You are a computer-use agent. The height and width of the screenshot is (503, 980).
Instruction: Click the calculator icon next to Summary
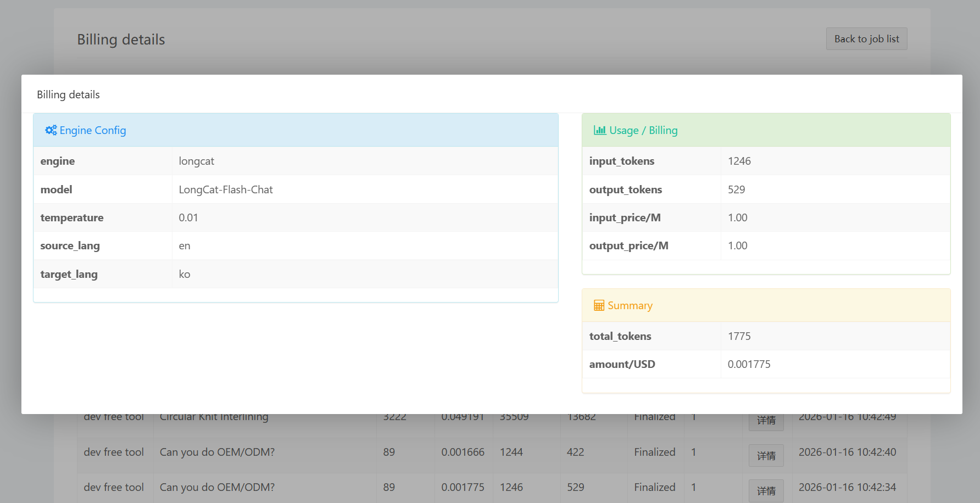tap(599, 306)
